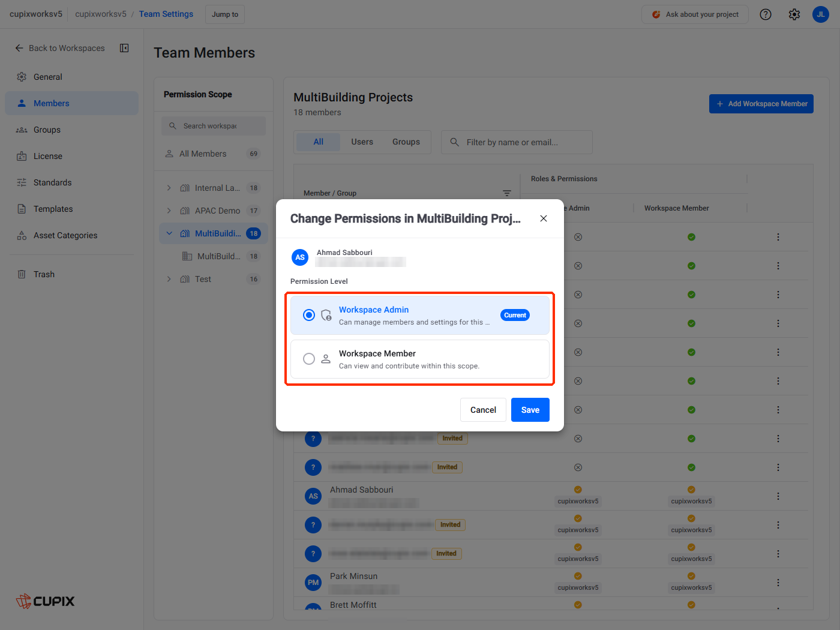Screen dimensions: 840x630
Task: Open more options for Ahmad Sabbouri row
Action: pos(778,496)
